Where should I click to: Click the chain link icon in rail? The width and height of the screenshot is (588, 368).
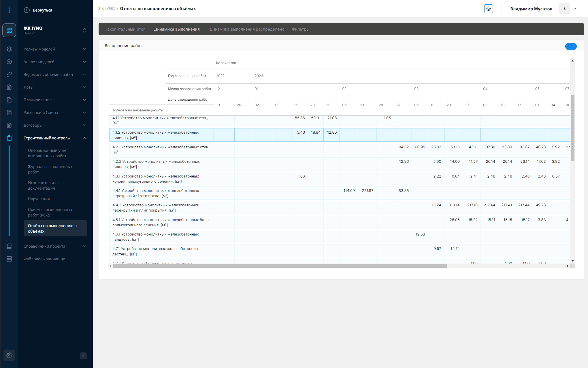(x=9, y=74)
